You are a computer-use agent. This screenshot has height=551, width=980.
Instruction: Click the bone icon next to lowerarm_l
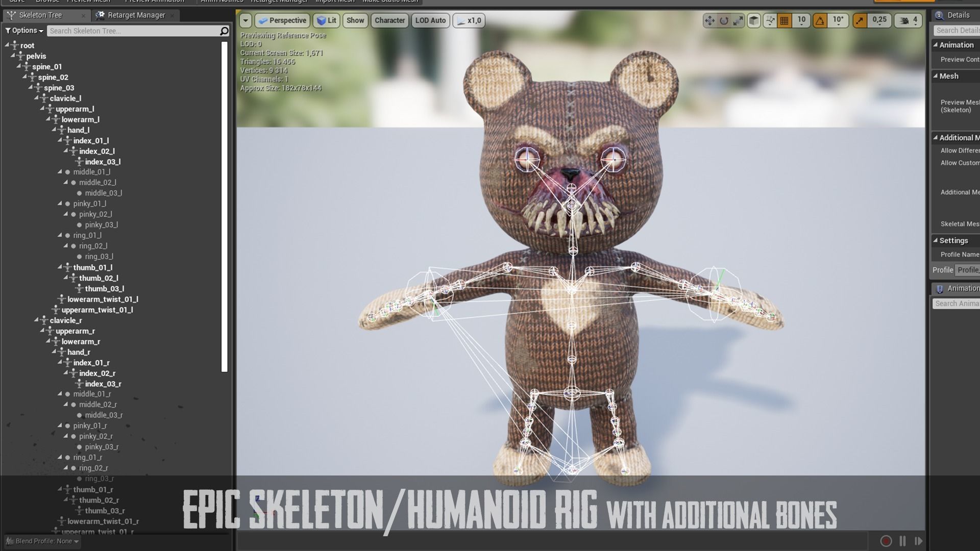point(55,119)
